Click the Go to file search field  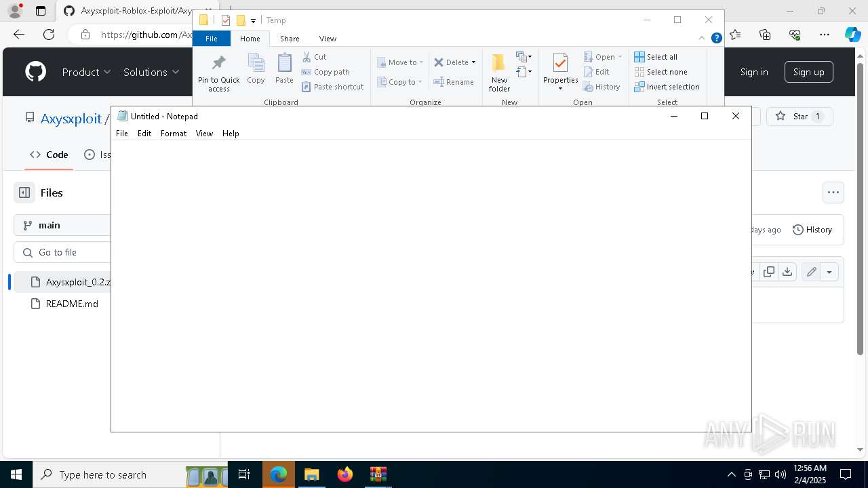point(62,252)
